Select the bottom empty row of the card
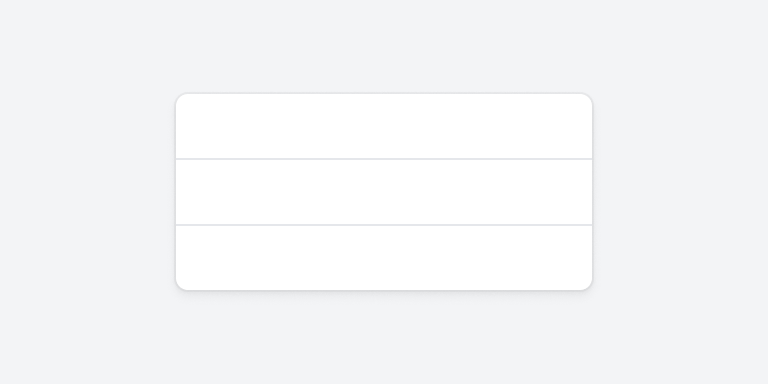768x384 pixels. point(384,258)
